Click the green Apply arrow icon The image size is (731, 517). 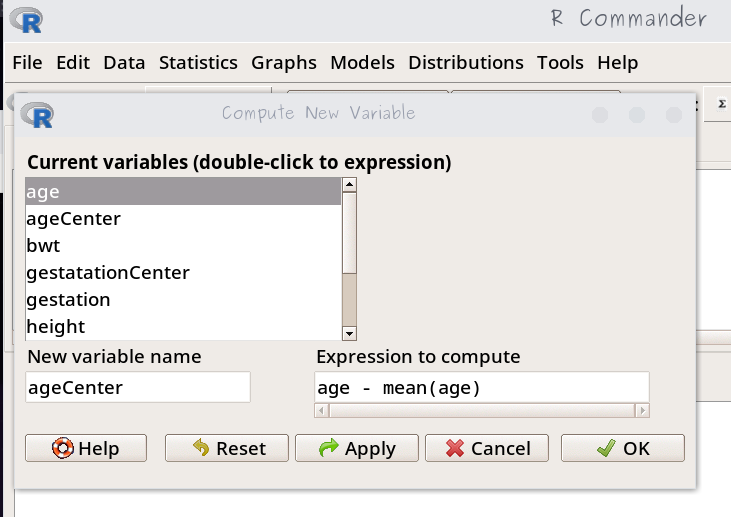point(329,449)
